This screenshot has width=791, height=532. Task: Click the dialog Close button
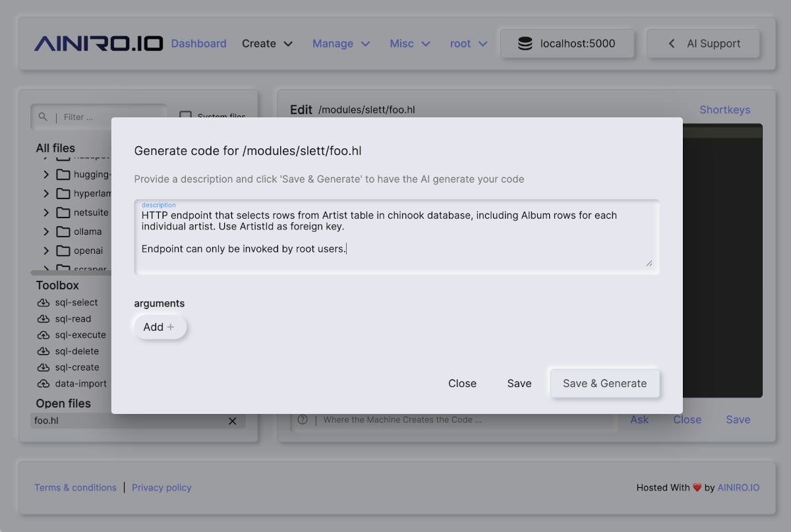[462, 384]
